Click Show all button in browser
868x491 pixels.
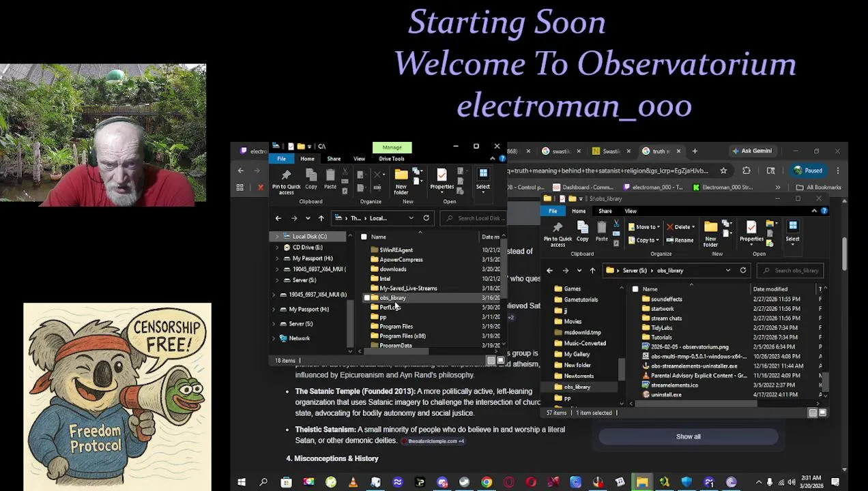688,436
